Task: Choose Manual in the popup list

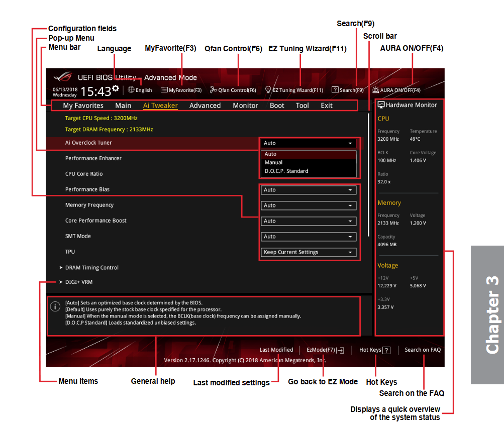Action: point(309,163)
